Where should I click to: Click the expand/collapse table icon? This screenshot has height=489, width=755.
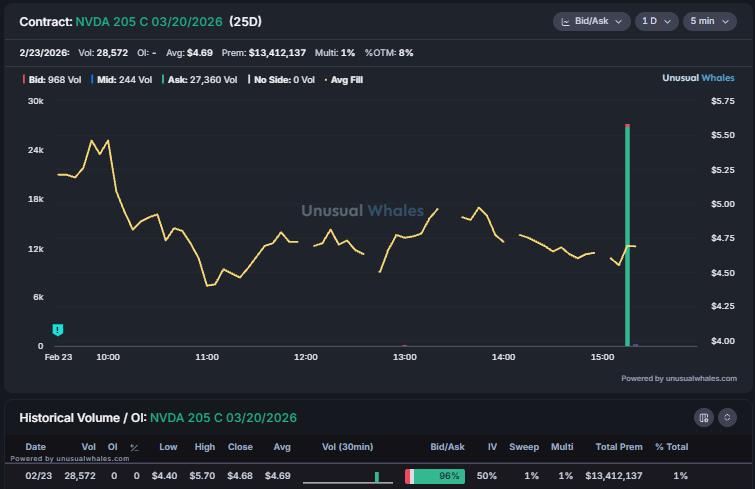727,417
